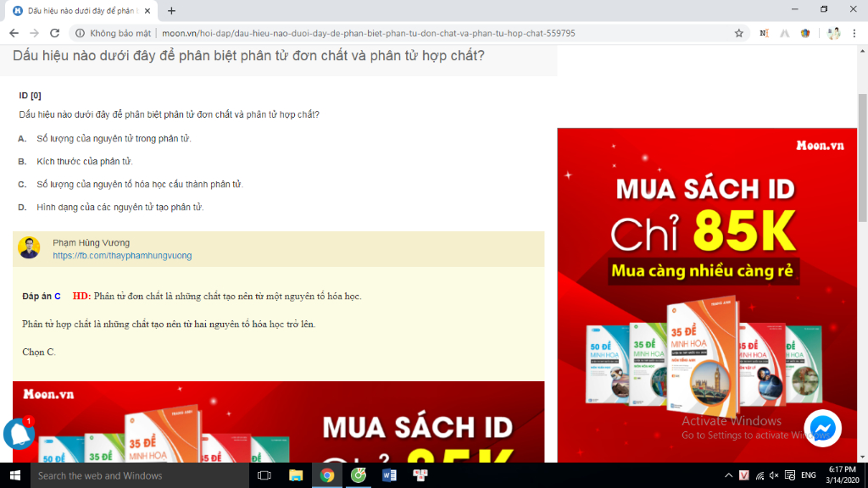868x488 pixels.
Task: Click the address bar URL
Action: click(x=368, y=33)
